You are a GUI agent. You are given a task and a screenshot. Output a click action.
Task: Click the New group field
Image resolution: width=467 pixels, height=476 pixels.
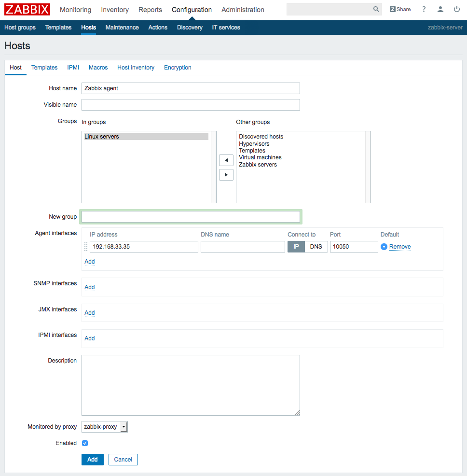(x=191, y=217)
